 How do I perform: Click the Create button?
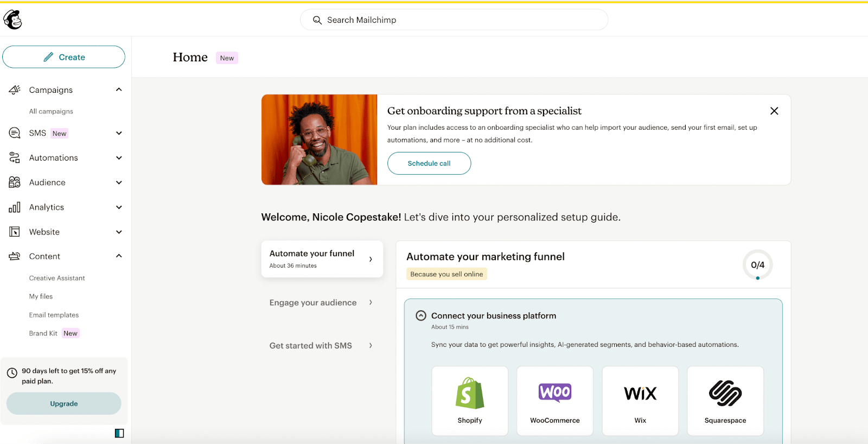point(63,57)
